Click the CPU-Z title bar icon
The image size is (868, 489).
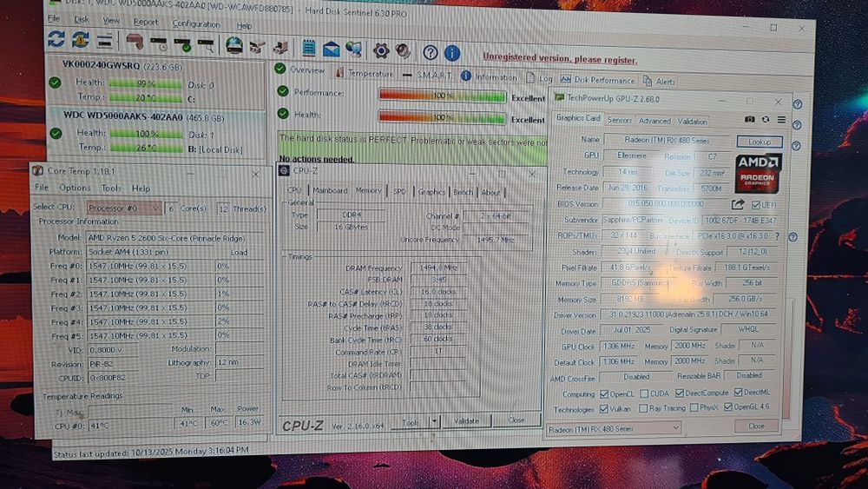click(284, 170)
